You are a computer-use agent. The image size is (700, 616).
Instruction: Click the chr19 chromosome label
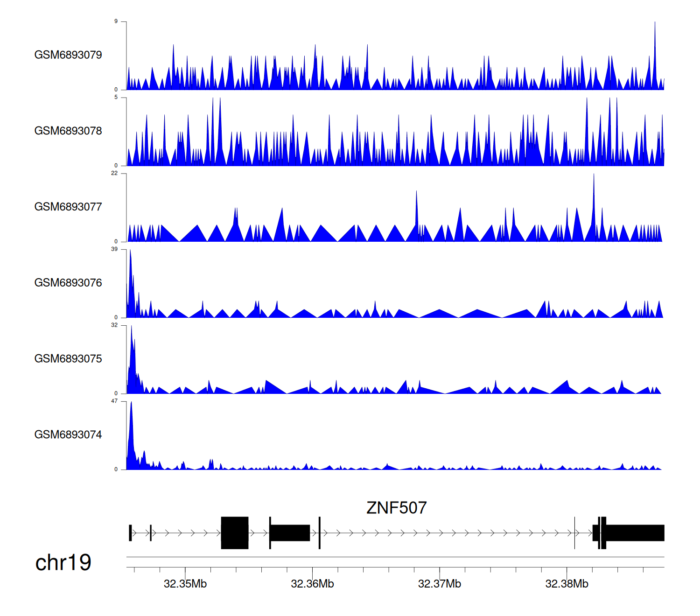click(x=63, y=563)
